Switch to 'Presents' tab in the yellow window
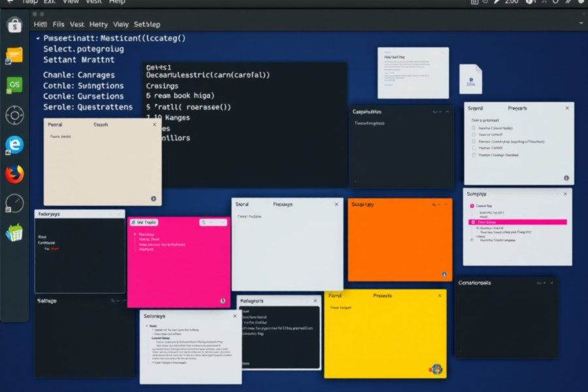Image resolution: width=588 pixels, height=392 pixels. [x=382, y=295]
